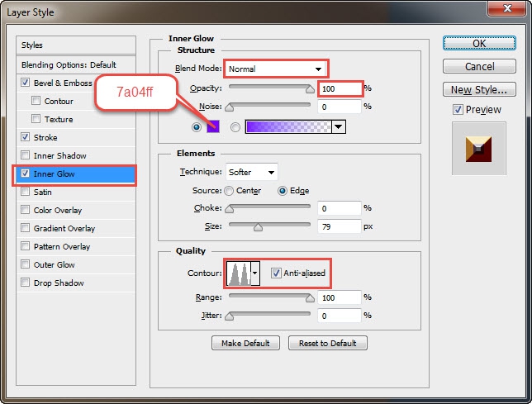This screenshot has width=532, height=404.
Task: Click the Contour curve thumbnail
Action: (x=239, y=273)
